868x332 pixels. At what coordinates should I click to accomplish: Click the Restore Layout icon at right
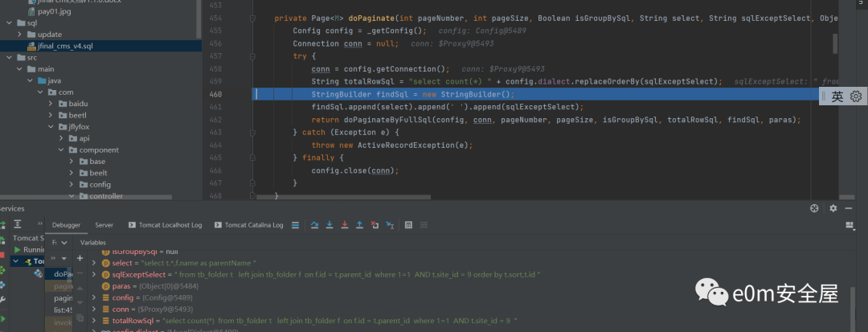850,224
